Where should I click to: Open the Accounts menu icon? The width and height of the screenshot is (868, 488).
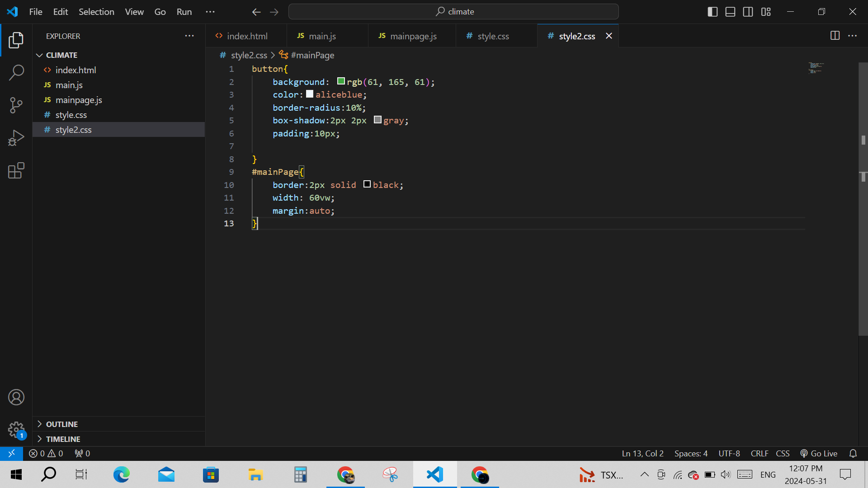[x=16, y=397]
